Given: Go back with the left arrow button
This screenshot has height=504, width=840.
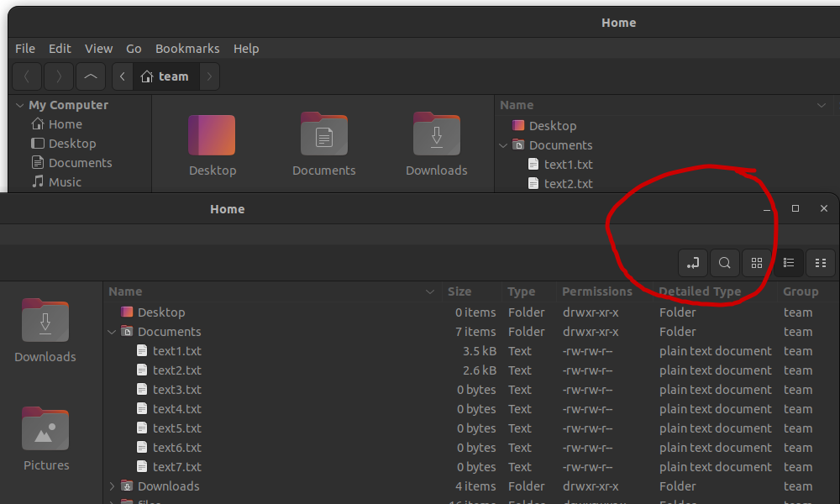Looking at the screenshot, I should point(27,76).
